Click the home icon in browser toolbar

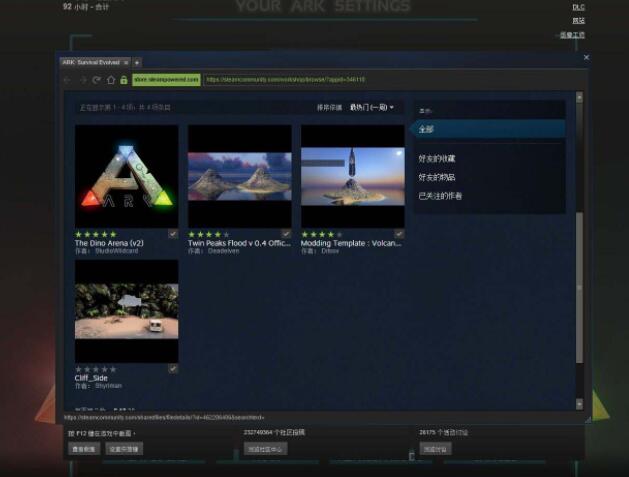tap(110, 79)
